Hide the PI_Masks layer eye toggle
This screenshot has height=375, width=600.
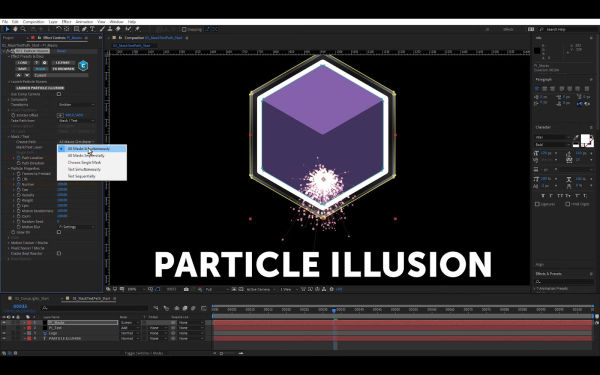4,323
